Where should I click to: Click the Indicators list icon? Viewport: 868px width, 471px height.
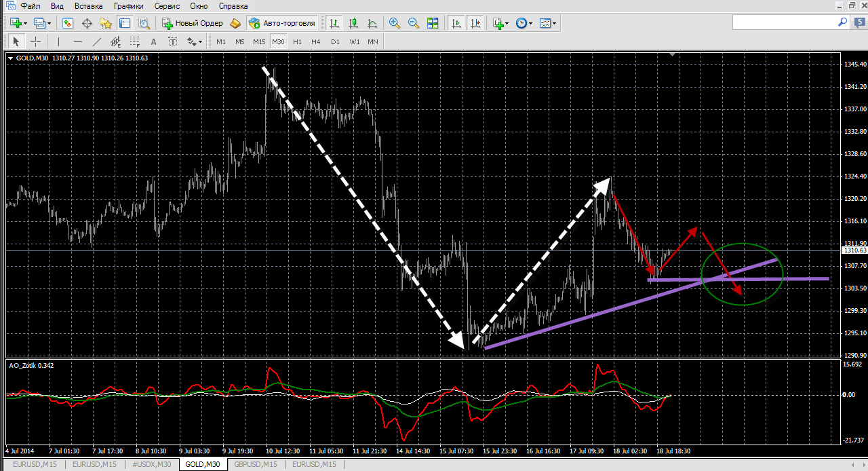[x=498, y=23]
